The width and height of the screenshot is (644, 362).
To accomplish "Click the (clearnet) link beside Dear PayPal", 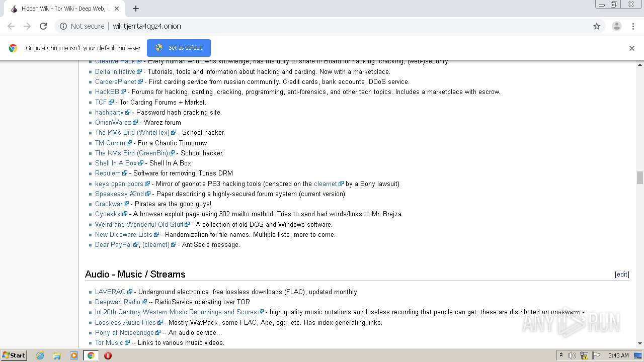I will (156, 244).
